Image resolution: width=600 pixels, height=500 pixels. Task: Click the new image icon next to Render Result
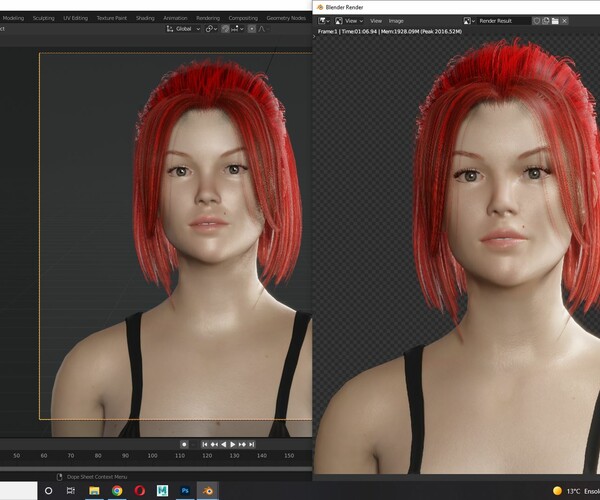click(546, 21)
